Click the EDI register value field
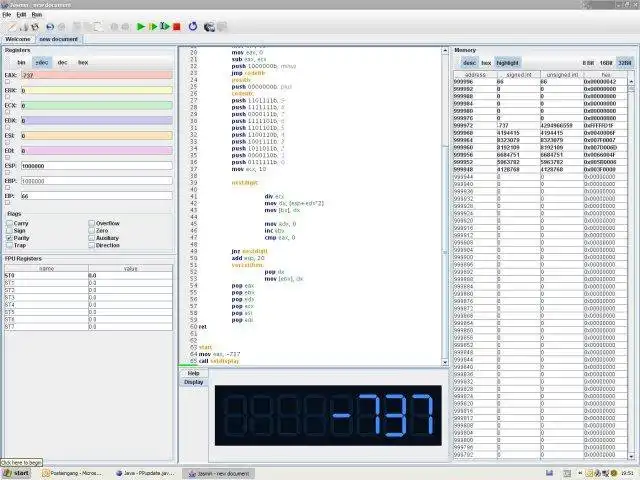 coord(97,151)
